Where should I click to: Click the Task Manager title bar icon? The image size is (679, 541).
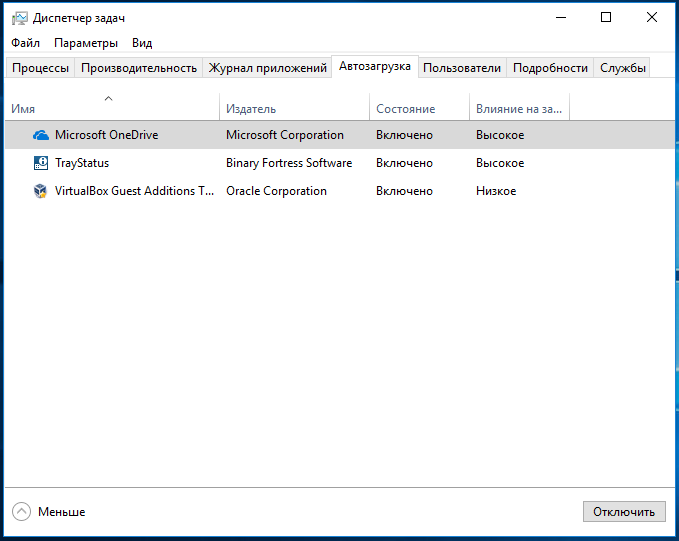click(18, 18)
